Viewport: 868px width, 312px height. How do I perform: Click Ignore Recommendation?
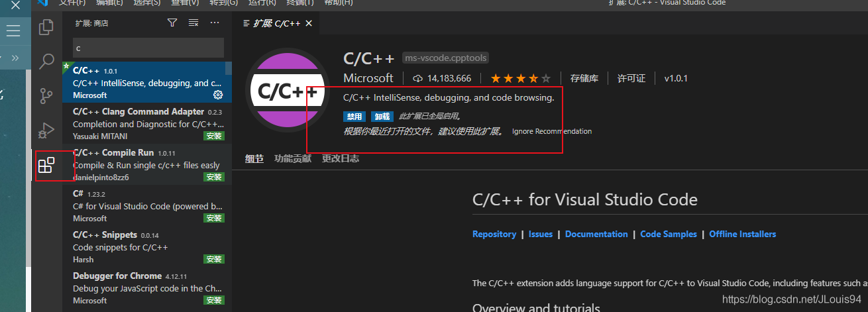point(552,131)
